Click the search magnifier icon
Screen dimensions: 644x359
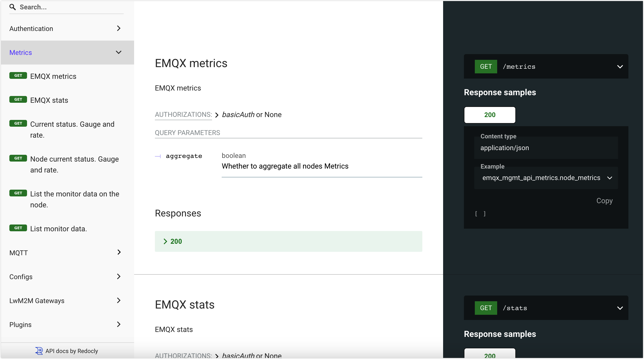(12, 7)
